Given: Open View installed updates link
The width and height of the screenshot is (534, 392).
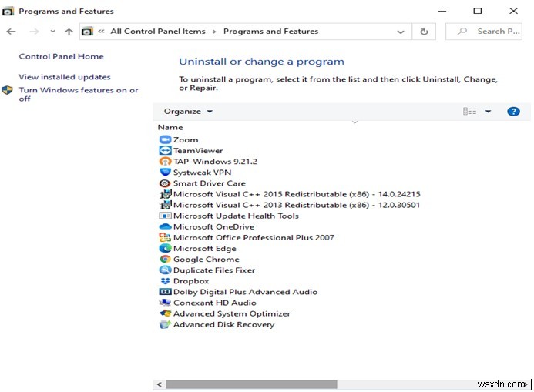Looking at the screenshot, I should tap(65, 77).
